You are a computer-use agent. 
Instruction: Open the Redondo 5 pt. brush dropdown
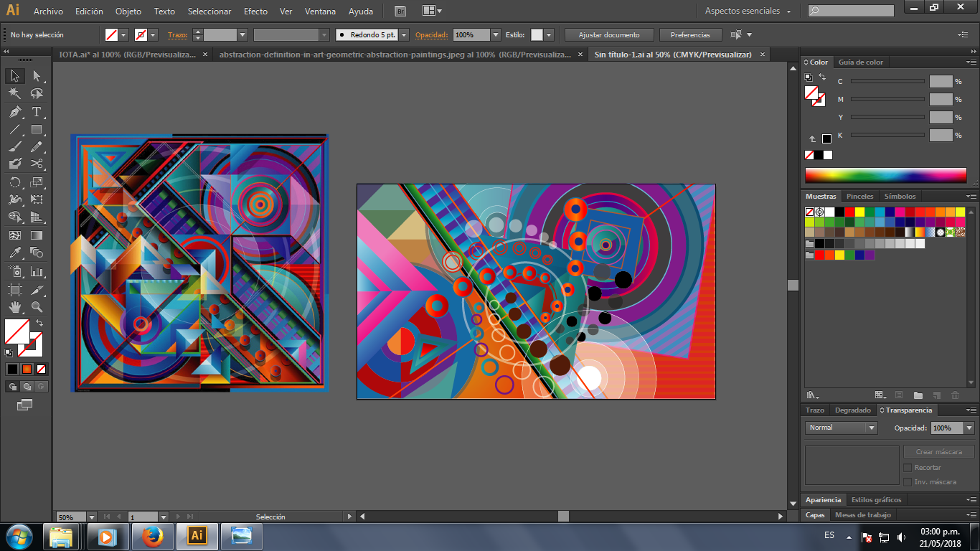pos(404,34)
